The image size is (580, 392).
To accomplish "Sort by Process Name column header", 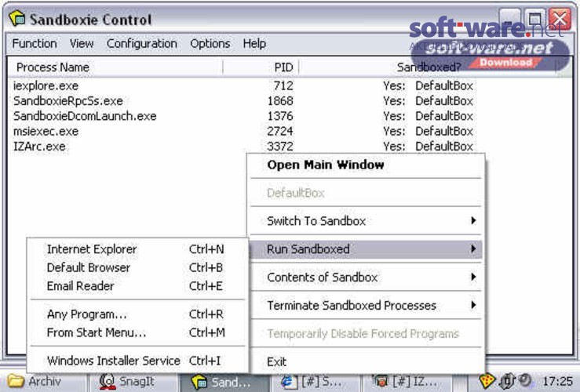I will coord(115,67).
